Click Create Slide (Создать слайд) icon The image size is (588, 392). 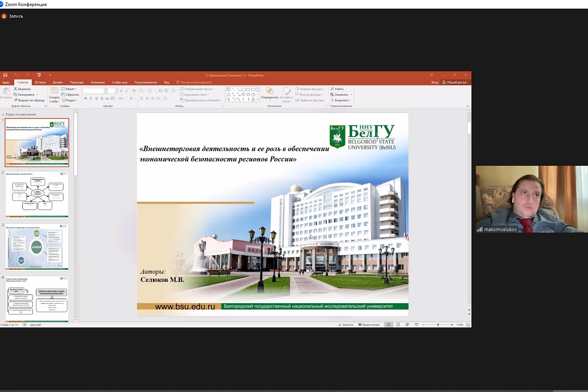pyautogui.click(x=54, y=93)
